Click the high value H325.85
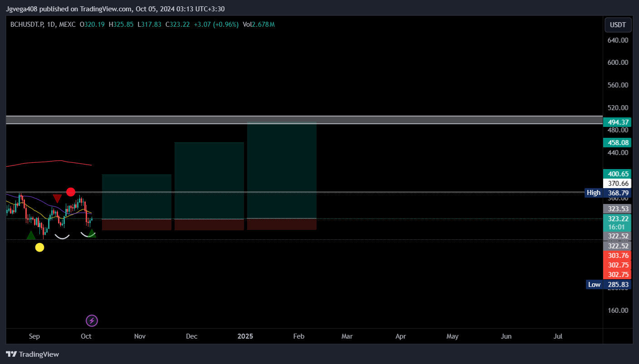 click(x=121, y=24)
